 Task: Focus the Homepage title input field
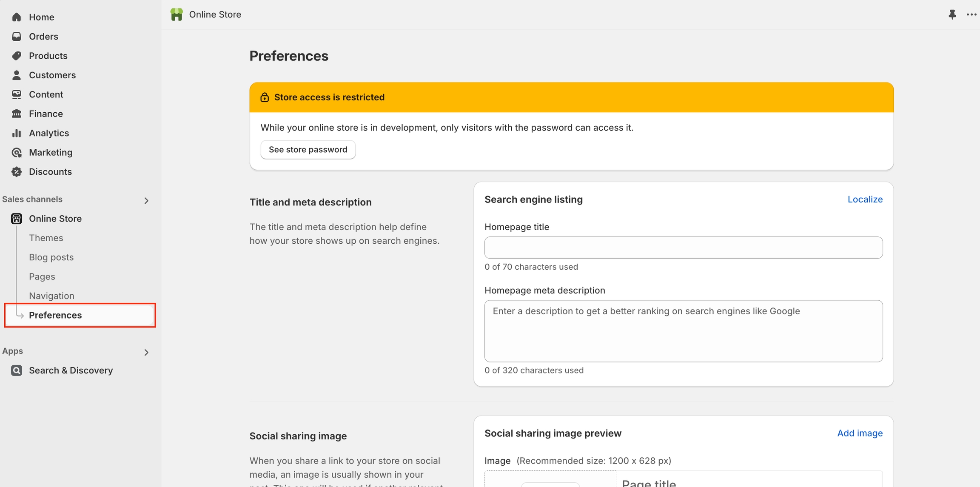[683, 248]
